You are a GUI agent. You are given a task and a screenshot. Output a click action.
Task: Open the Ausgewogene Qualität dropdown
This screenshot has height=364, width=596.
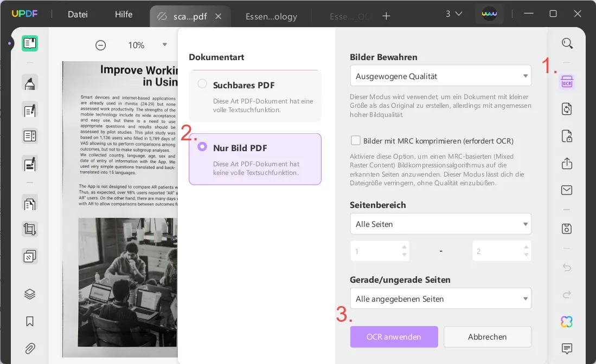coord(440,75)
